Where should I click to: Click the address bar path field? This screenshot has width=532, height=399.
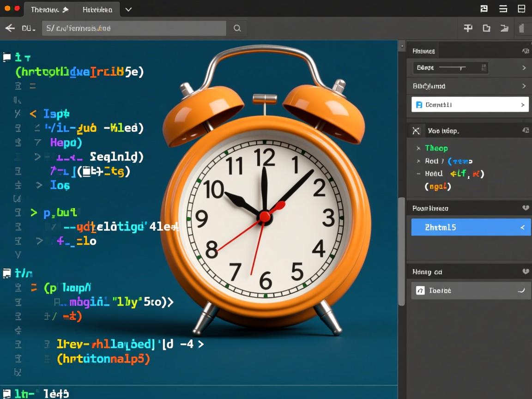pyautogui.click(x=134, y=28)
